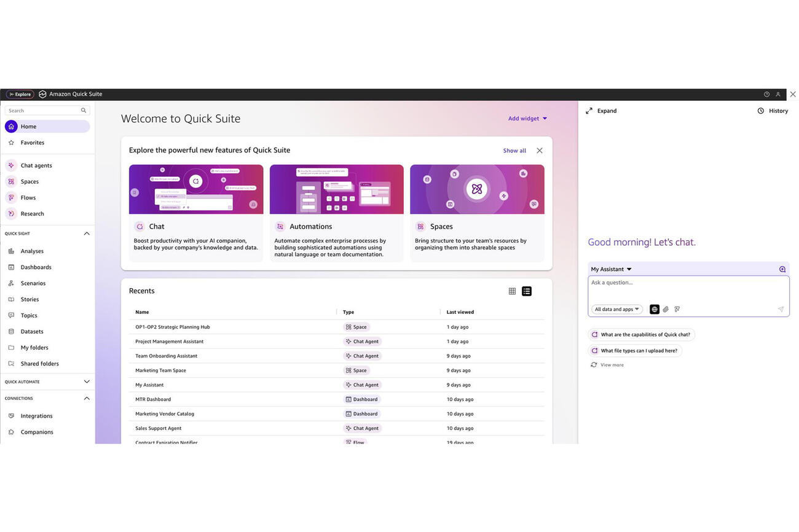Click the Chat agents sidebar icon

[11, 165]
